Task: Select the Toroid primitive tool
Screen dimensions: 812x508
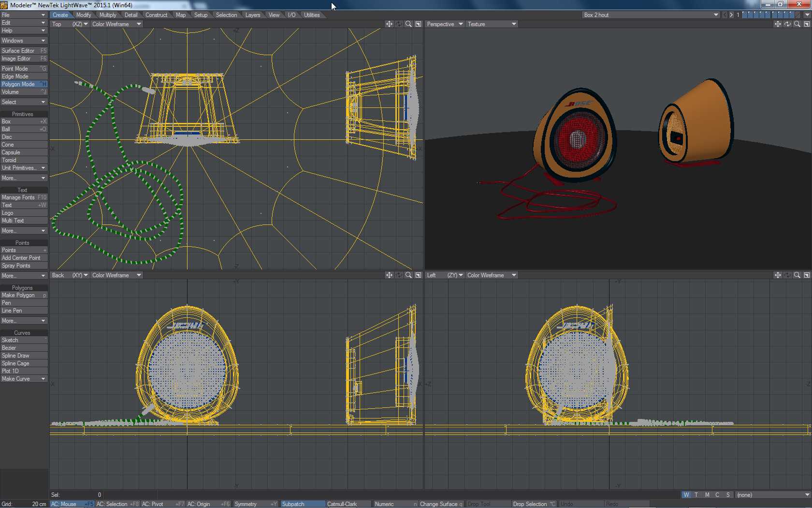Action: (x=24, y=160)
